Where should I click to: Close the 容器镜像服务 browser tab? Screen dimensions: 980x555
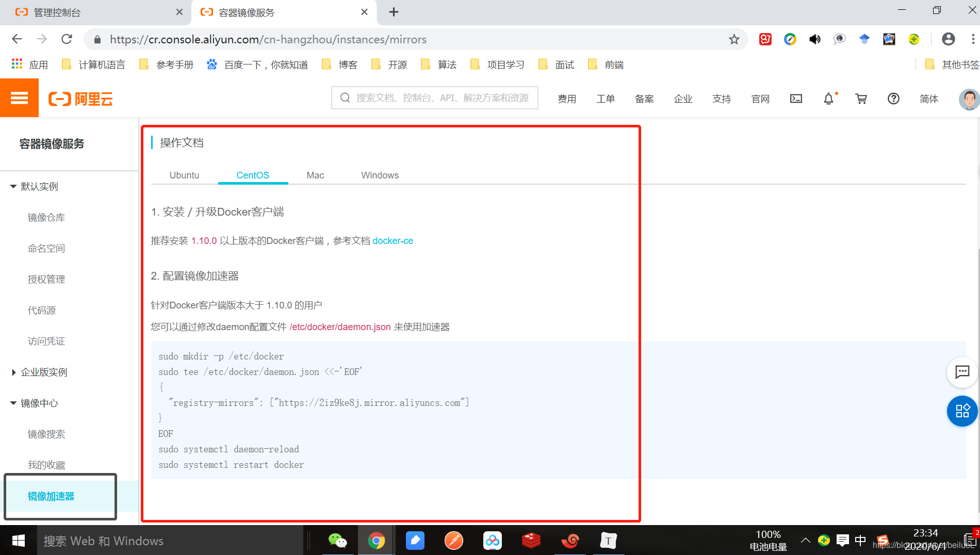pyautogui.click(x=364, y=12)
